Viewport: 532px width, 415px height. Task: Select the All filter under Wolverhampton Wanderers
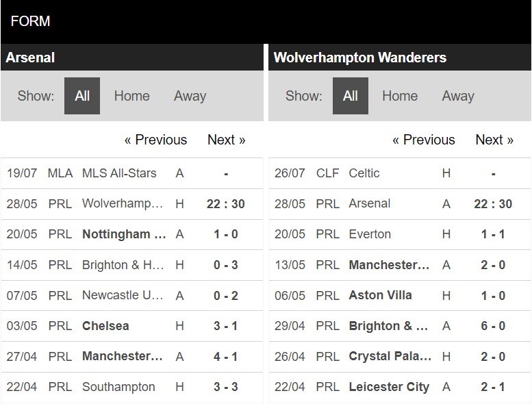350,96
